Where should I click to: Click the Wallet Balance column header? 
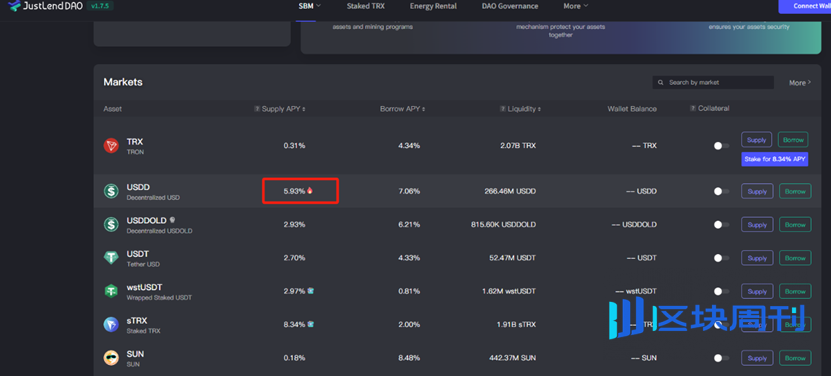(632, 109)
